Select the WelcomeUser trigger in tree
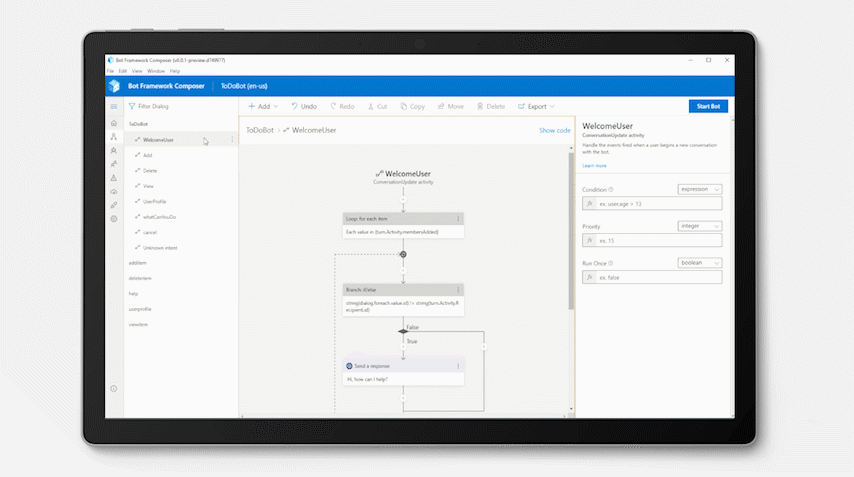 pyautogui.click(x=181, y=140)
